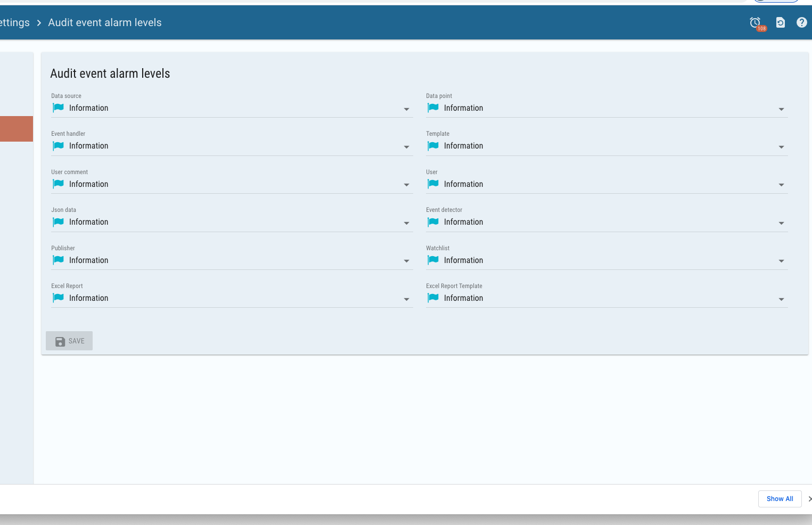Open the Template alarm level dropdown
Screen dimensions: 812x525
pos(781,147)
